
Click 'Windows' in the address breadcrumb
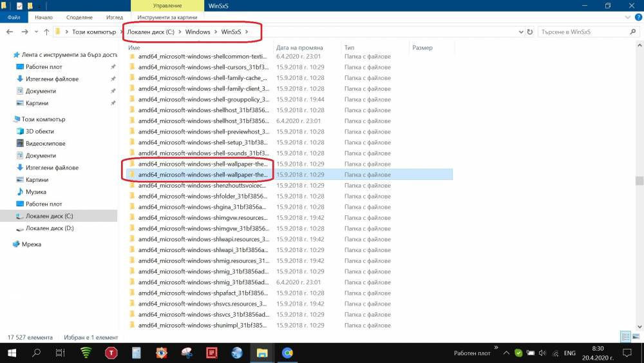(x=198, y=32)
